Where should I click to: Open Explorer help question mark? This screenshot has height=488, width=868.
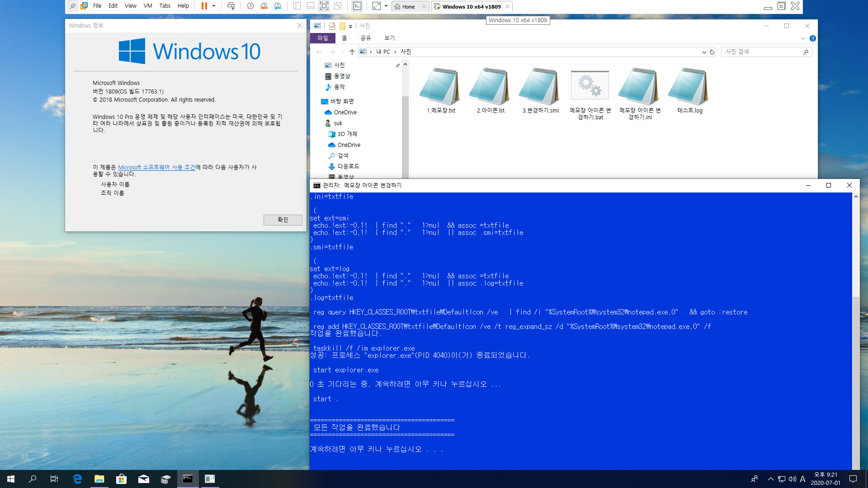(813, 38)
